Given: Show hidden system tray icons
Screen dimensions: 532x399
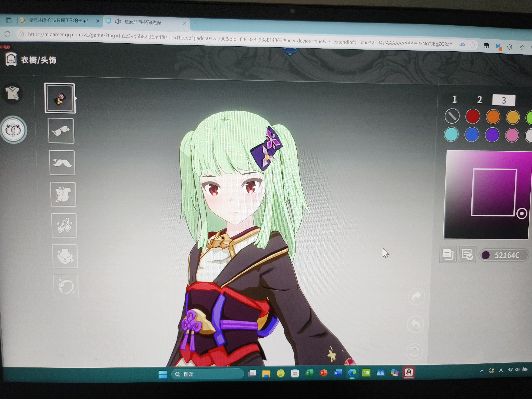Looking at the screenshot, I should tap(481, 371).
